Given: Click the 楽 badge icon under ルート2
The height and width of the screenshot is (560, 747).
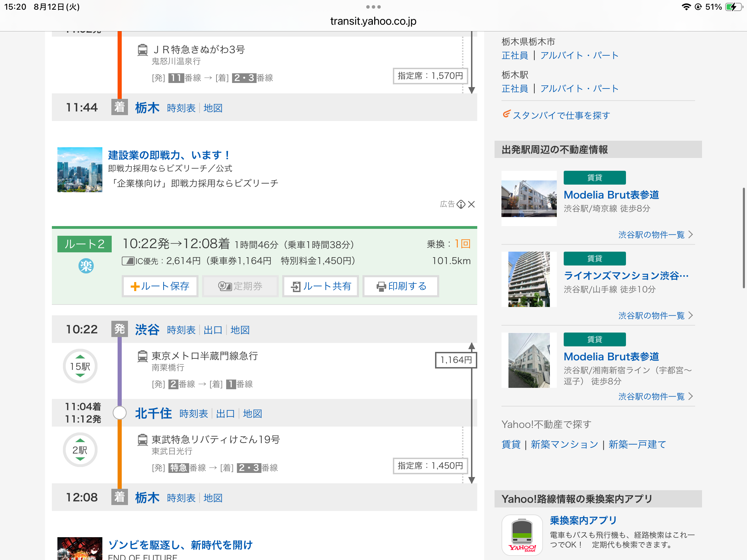Looking at the screenshot, I should [86, 266].
